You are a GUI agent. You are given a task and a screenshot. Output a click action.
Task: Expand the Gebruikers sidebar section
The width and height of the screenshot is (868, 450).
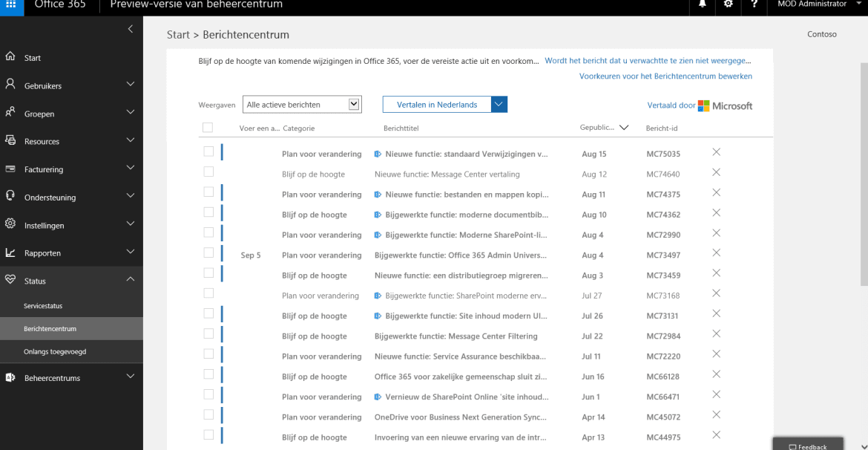point(130,85)
